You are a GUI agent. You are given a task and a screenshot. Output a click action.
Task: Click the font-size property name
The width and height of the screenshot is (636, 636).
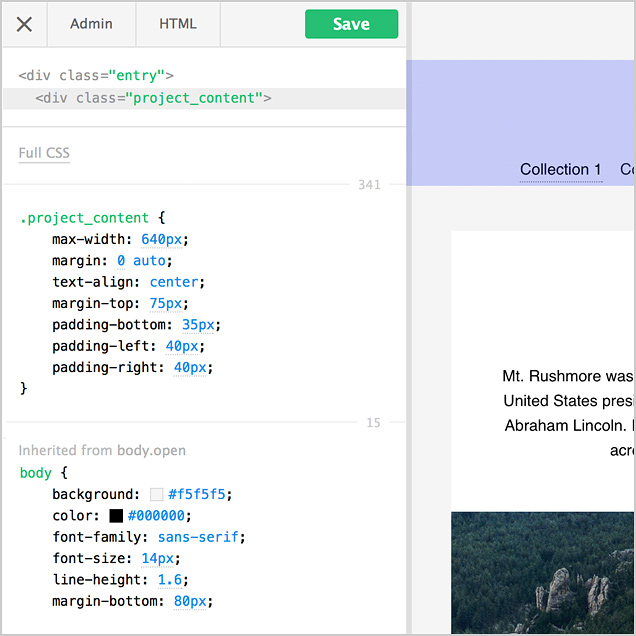pos(88,559)
